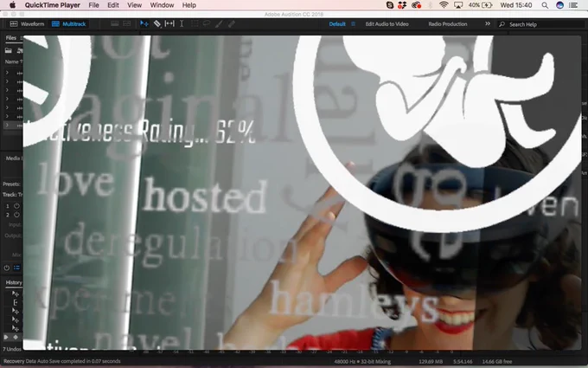The height and width of the screenshot is (368, 588).
Task: Click the blue list view icon
Action: pyautogui.click(x=17, y=268)
